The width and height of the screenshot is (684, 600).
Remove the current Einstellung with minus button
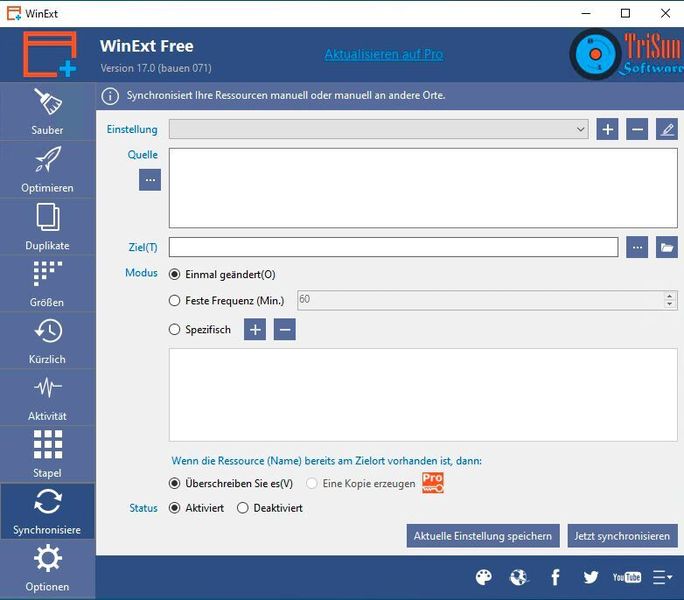[x=637, y=129]
